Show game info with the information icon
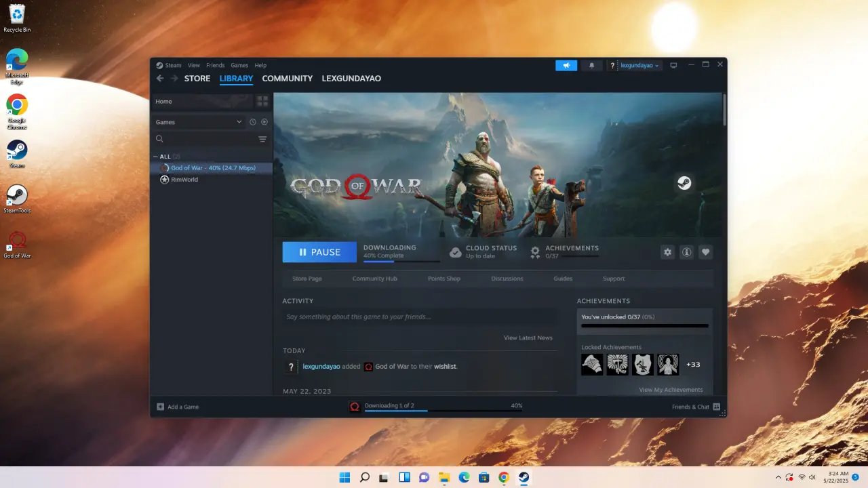This screenshot has height=488, width=868. coord(687,252)
